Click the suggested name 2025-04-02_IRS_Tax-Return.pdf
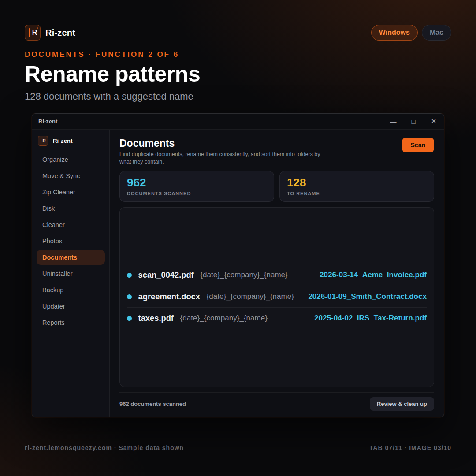The image size is (476, 476). pyautogui.click(x=370, y=318)
